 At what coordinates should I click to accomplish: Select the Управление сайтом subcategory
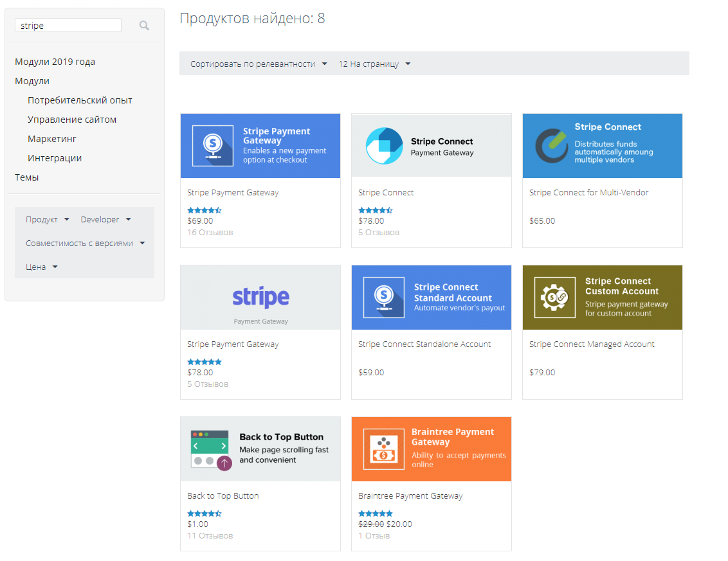(72, 120)
